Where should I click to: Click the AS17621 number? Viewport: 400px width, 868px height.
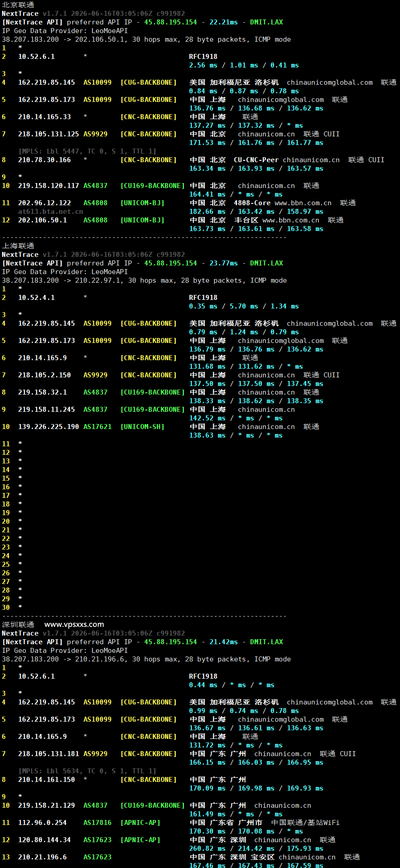click(97, 427)
